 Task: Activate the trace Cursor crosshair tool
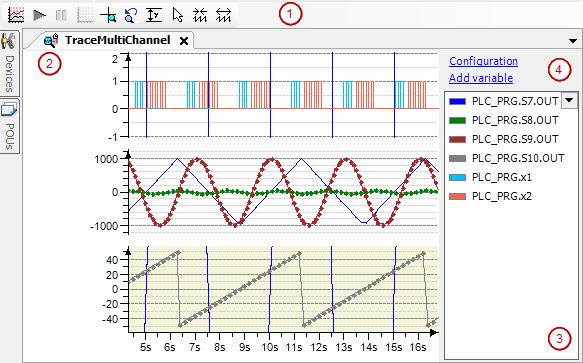point(108,15)
